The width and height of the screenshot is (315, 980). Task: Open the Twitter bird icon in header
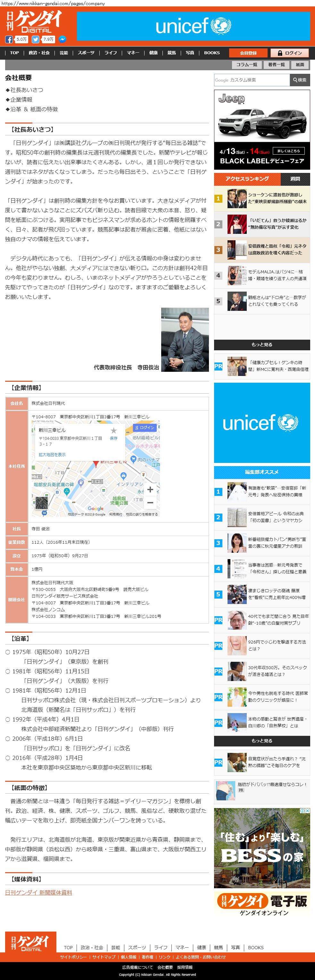pyautogui.click(x=36, y=39)
